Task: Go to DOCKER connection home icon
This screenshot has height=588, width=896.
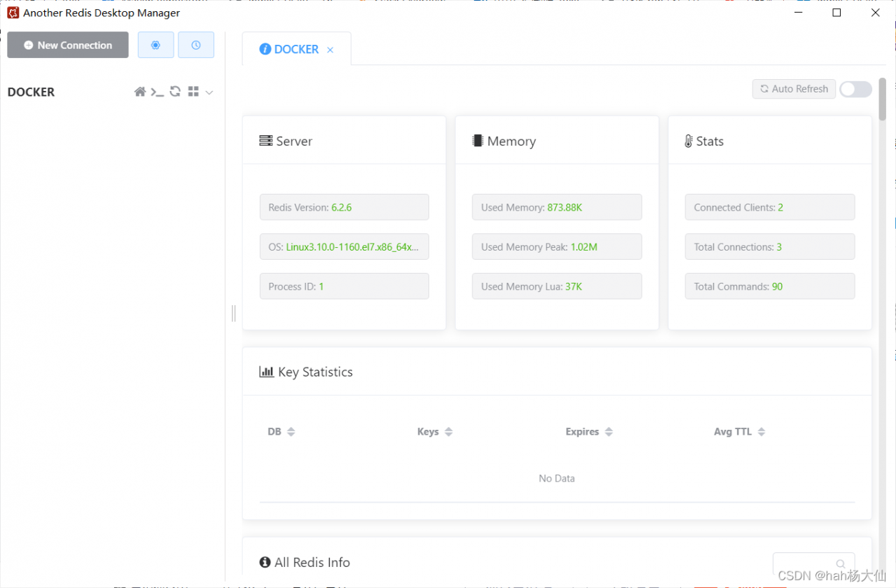Action: pyautogui.click(x=140, y=92)
